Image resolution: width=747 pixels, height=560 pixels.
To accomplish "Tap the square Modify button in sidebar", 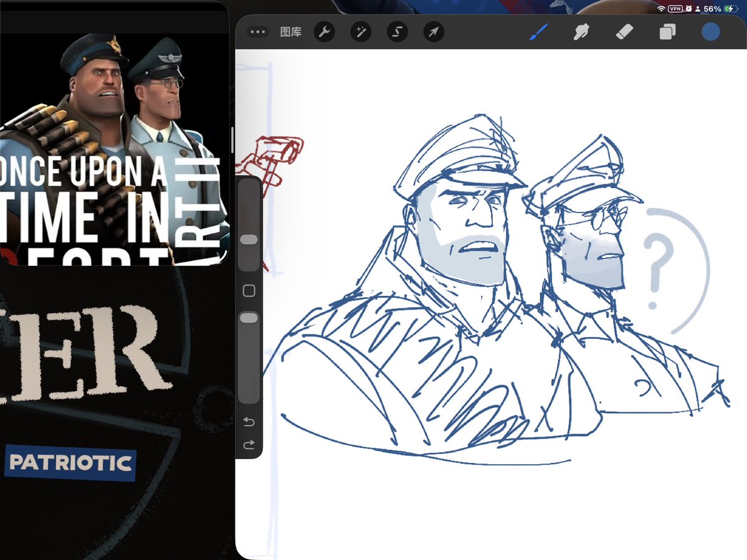I will point(249,290).
